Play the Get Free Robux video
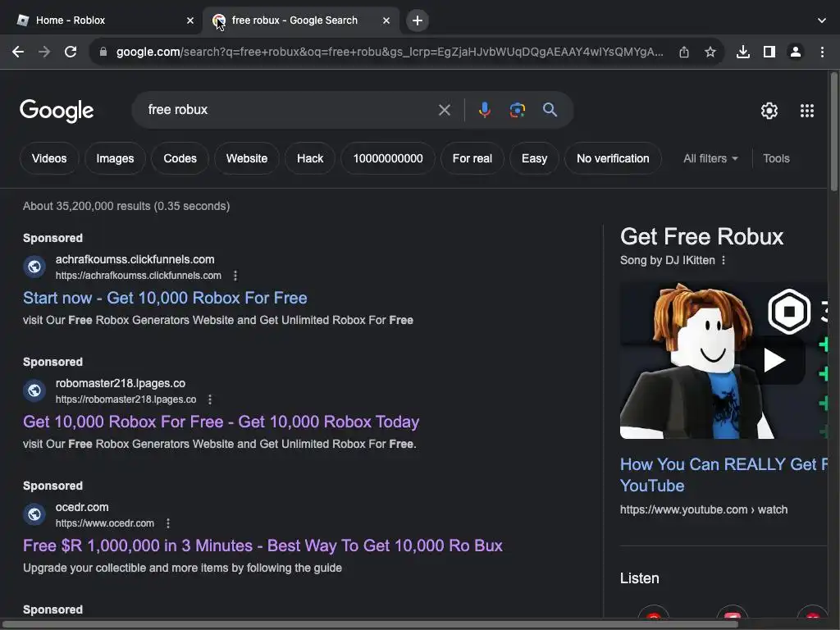This screenshot has width=840, height=630. pos(774,360)
